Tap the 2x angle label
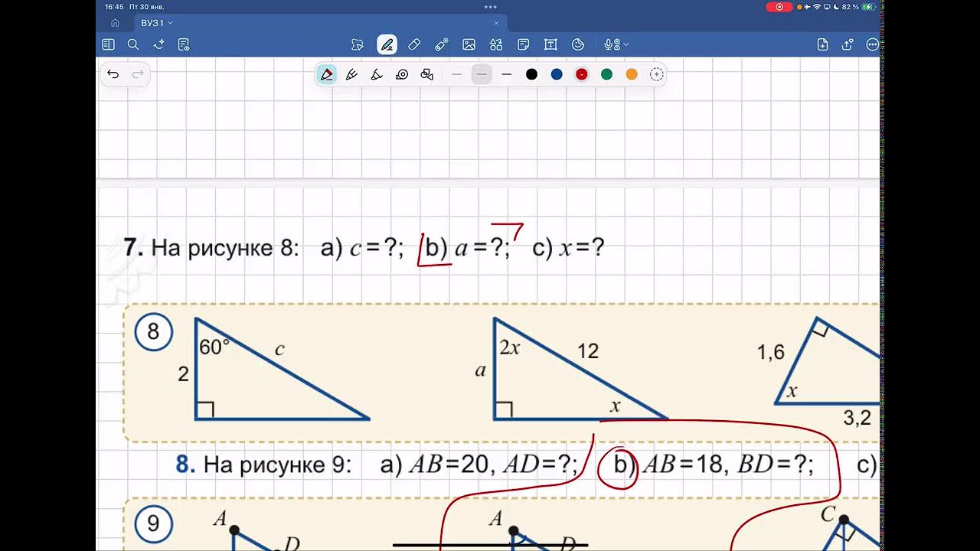The image size is (980, 551). coord(510,347)
